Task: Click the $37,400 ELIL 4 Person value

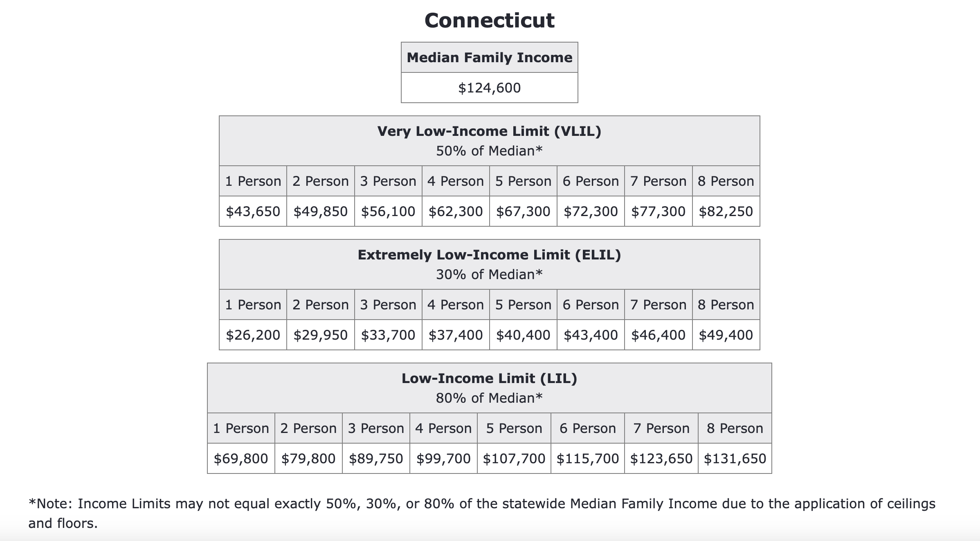Action: 455,335
